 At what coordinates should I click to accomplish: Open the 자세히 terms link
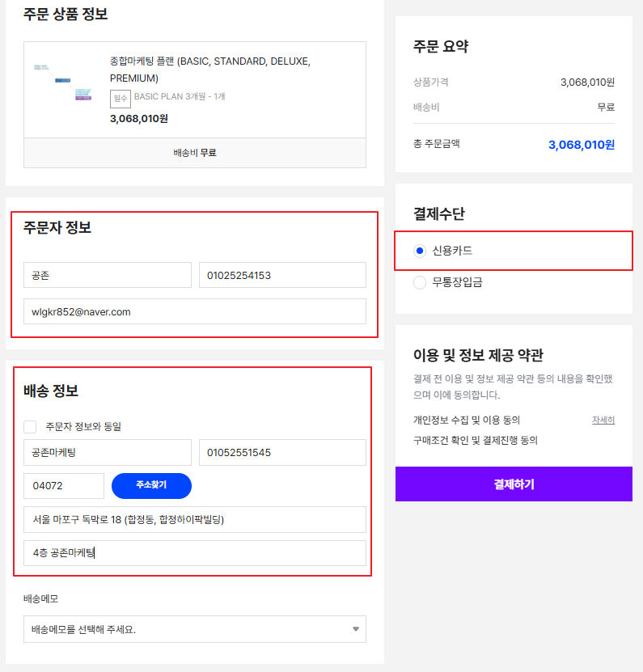pos(603,420)
